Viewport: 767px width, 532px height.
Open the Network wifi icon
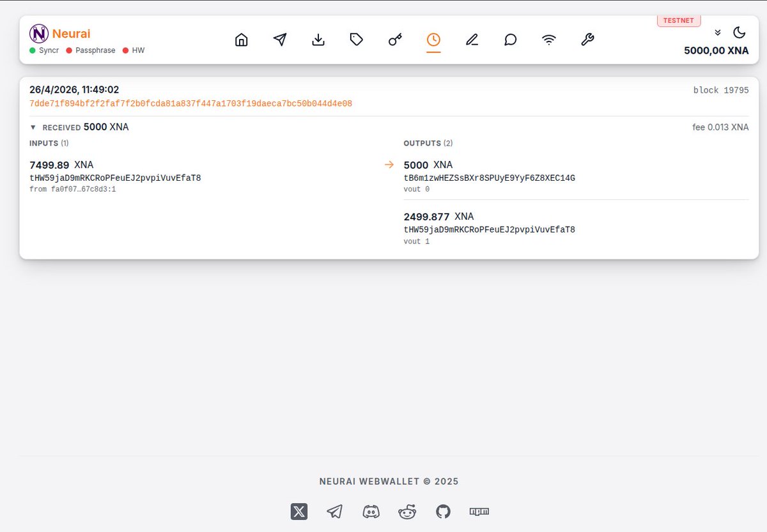coord(548,40)
